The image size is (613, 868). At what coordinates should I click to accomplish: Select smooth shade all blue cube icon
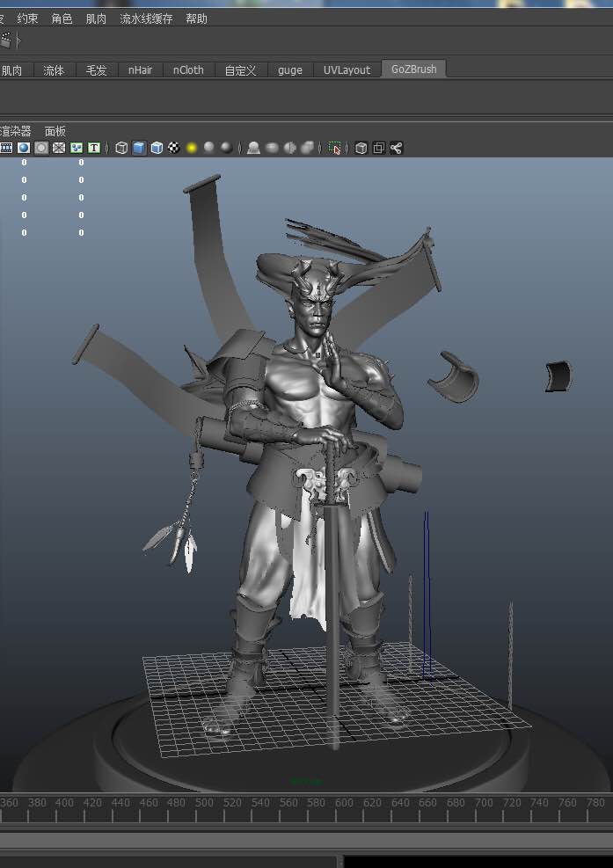click(x=139, y=148)
